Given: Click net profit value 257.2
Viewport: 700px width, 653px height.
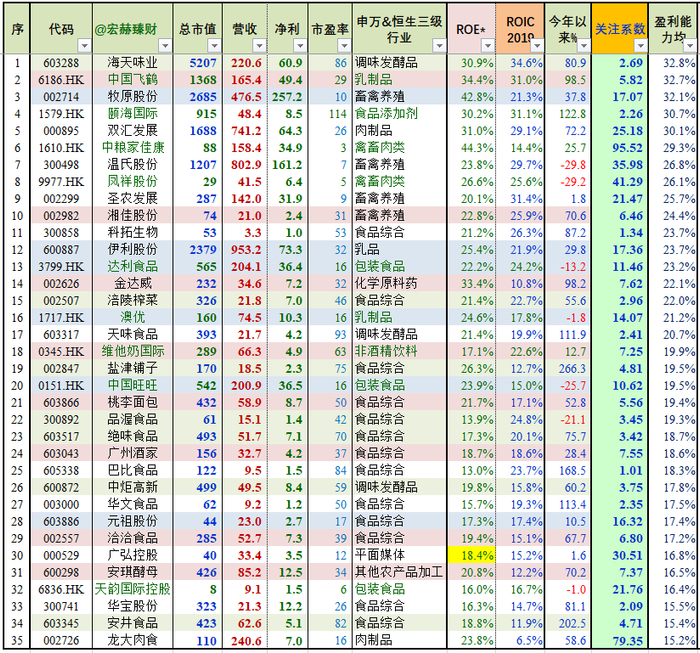Looking at the screenshot, I should (287, 97).
